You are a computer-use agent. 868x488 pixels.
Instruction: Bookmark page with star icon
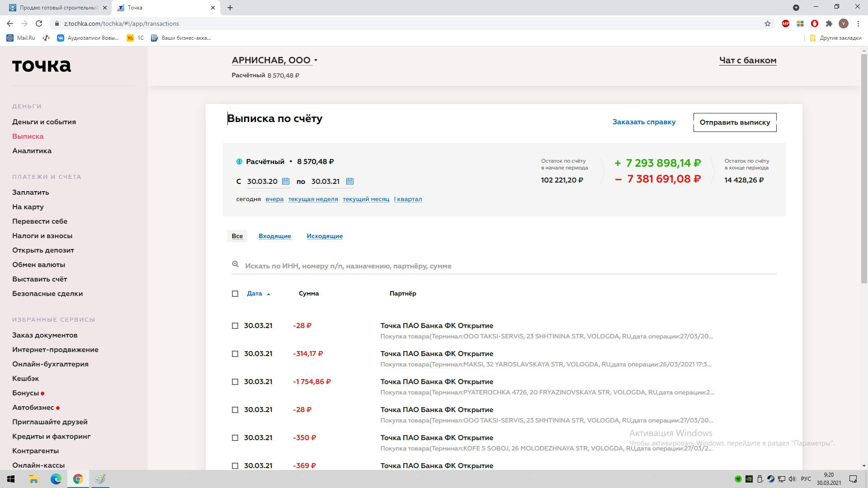tap(767, 23)
